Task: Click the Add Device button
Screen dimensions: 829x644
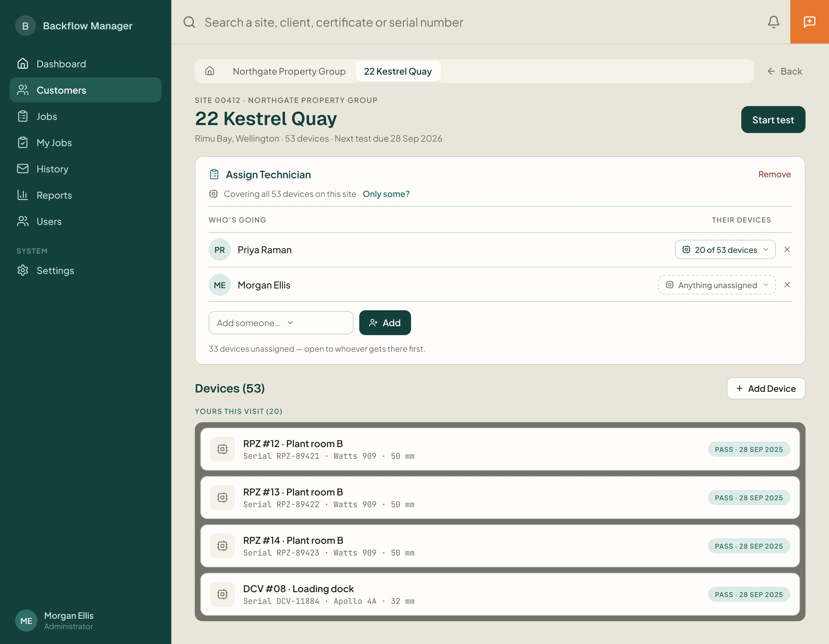Action: click(x=765, y=388)
